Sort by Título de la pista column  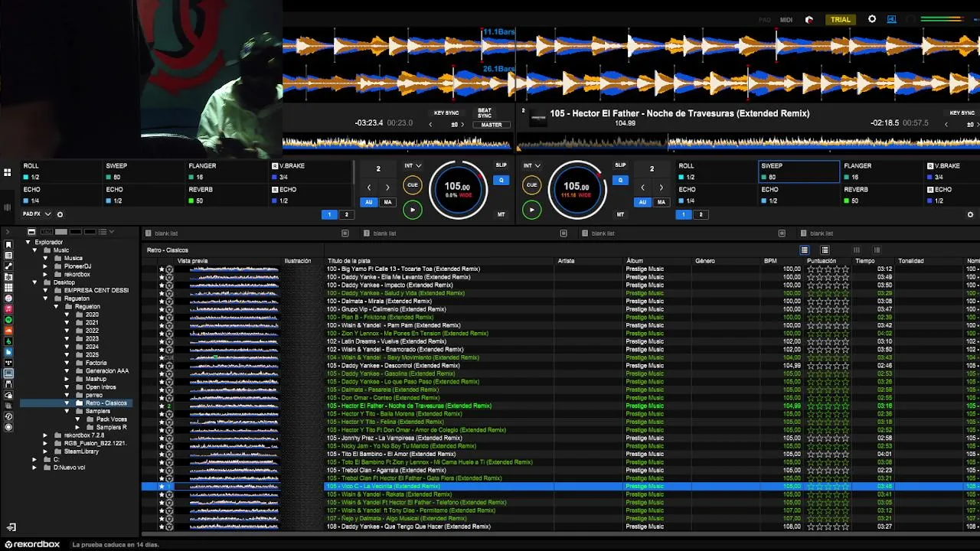pos(349,261)
